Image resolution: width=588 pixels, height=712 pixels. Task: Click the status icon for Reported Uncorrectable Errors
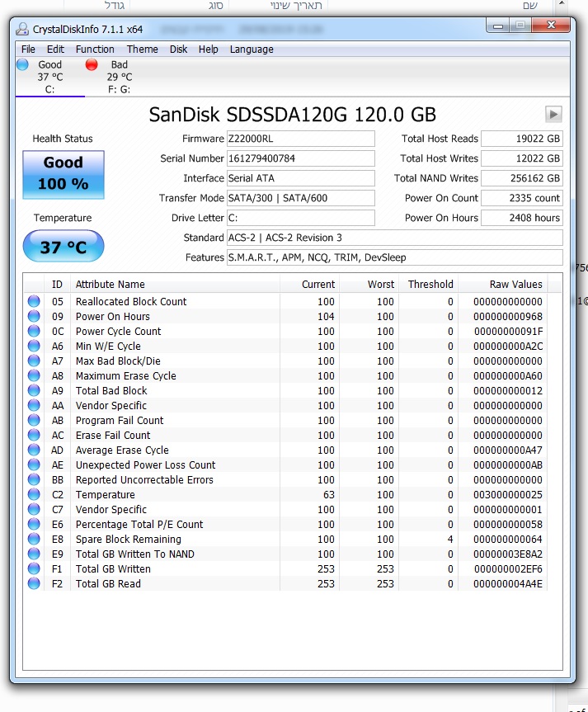34,479
